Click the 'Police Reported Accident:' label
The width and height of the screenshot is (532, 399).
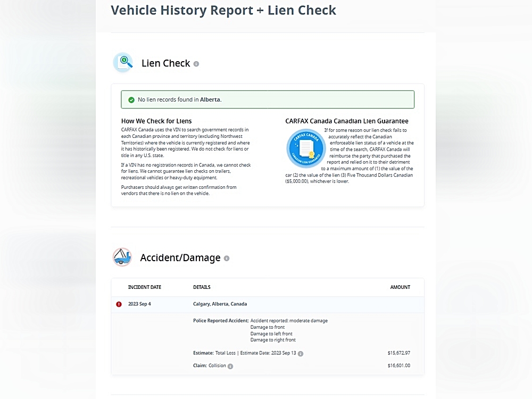pos(221,321)
